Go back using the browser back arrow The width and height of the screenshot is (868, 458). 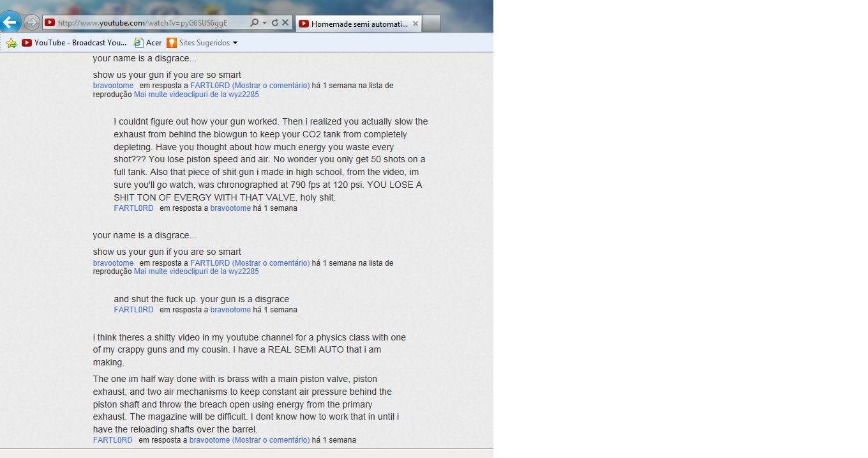10,22
